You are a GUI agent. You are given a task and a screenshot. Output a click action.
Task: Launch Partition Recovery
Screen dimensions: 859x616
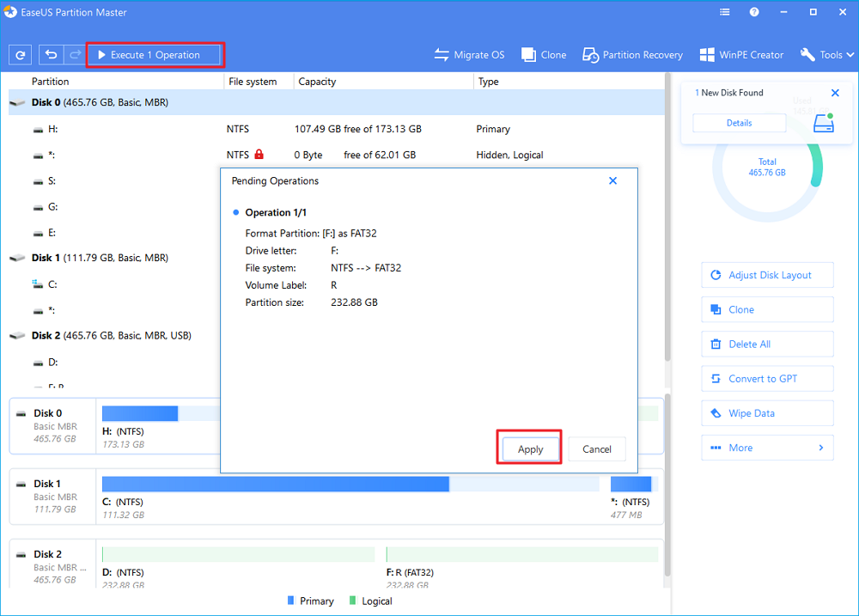[x=632, y=54]
